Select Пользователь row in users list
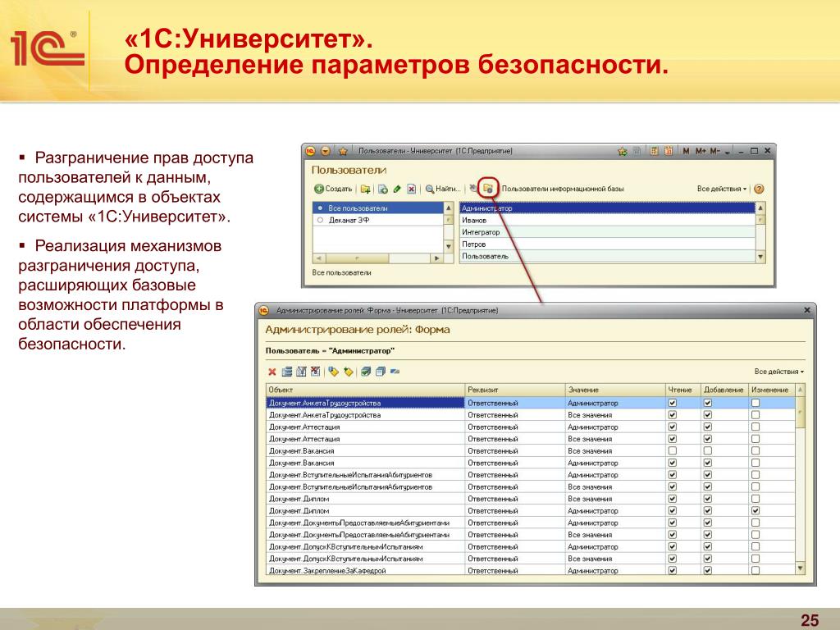The image size is (840, 630). point(607,256)
